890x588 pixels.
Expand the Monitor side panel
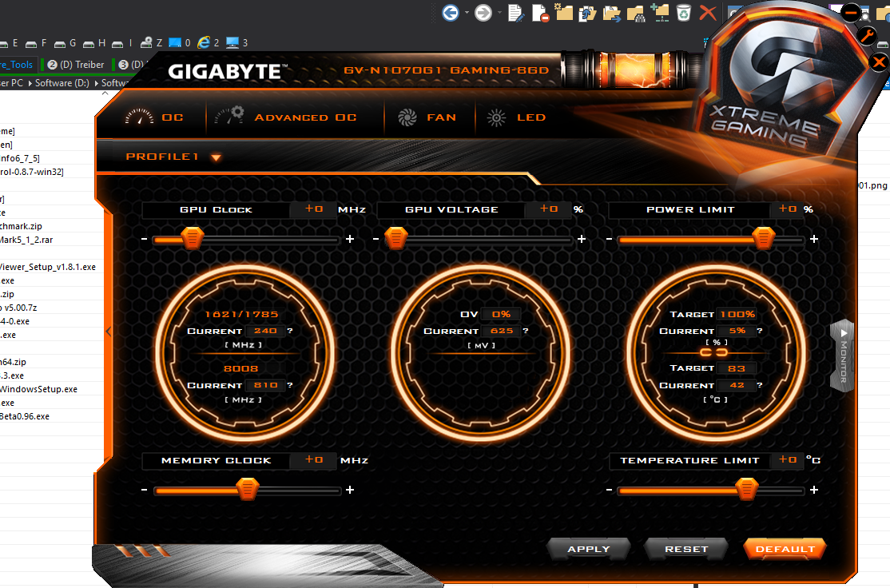(x=843, y=356)
